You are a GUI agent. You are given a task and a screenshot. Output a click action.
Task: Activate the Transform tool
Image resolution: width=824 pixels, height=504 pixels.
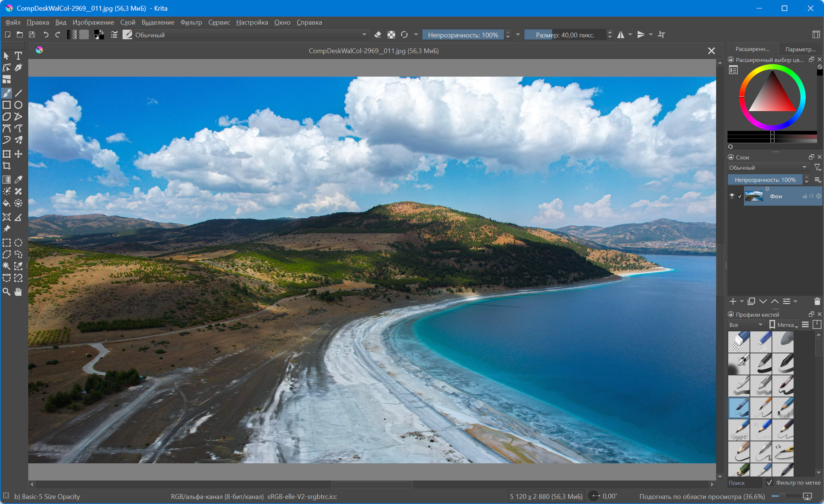coord(7,154)
